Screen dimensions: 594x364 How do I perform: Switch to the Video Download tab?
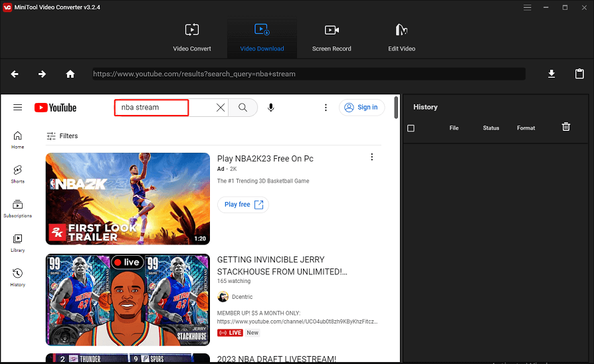pos(262,38)
